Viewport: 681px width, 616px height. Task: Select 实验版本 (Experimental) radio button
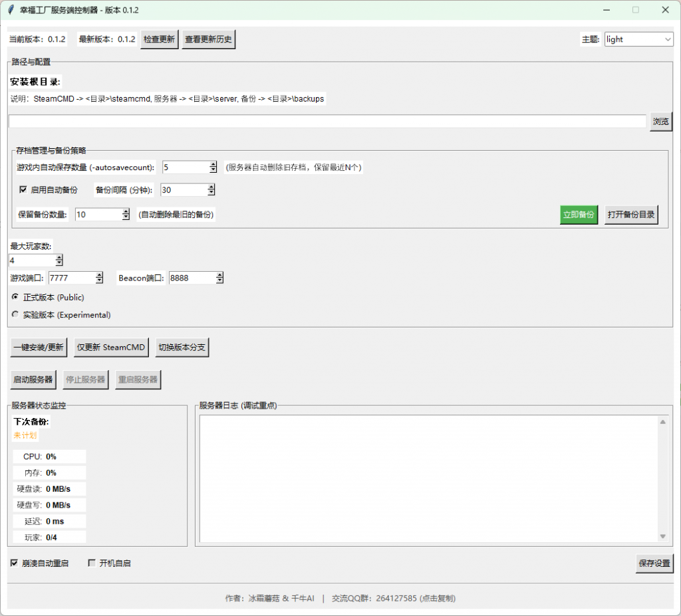tap(15, 314)
